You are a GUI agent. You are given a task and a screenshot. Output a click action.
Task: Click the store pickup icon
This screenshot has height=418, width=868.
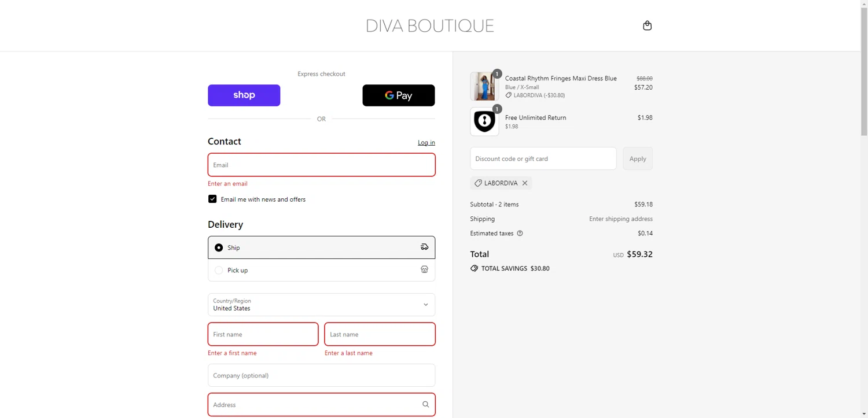(x=424, y=269)
